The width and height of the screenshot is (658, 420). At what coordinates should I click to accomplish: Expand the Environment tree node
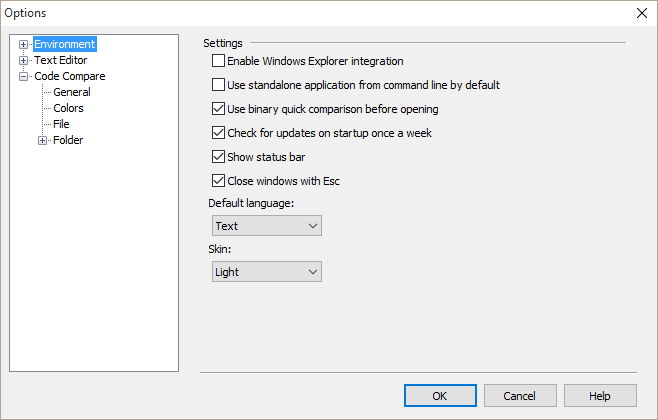pos(24,44)
